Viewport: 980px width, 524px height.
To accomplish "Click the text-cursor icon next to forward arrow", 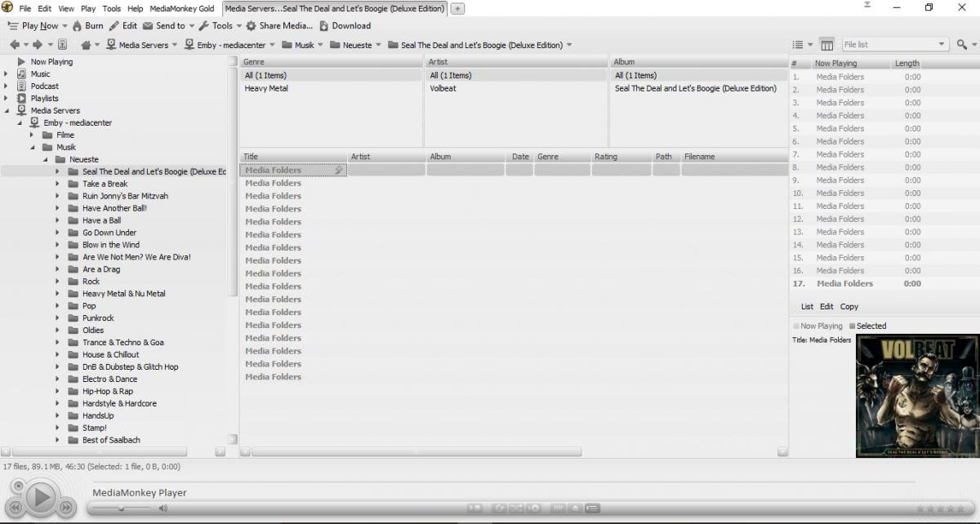I will click(x=62, y=45).
